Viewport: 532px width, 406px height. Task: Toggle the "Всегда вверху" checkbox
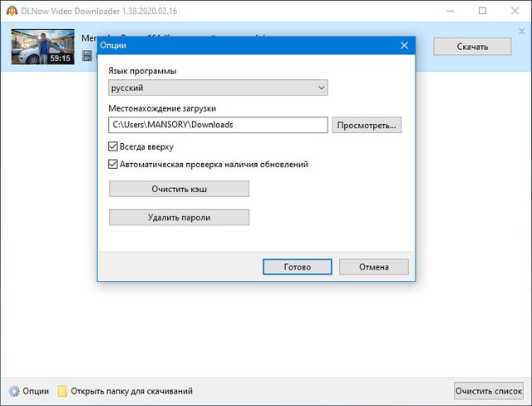pos(113,146)
